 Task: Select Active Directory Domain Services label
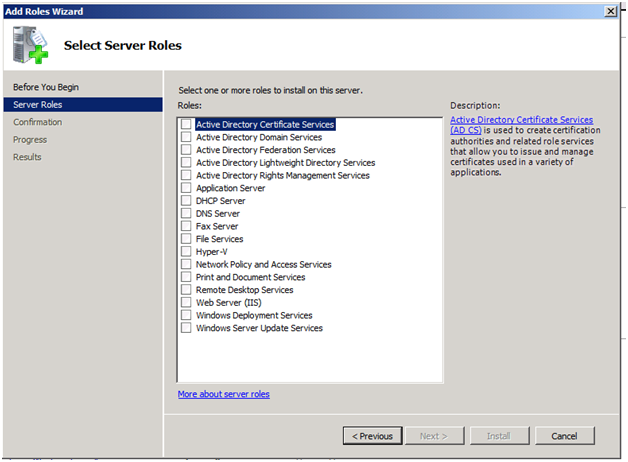click(259, 137)
